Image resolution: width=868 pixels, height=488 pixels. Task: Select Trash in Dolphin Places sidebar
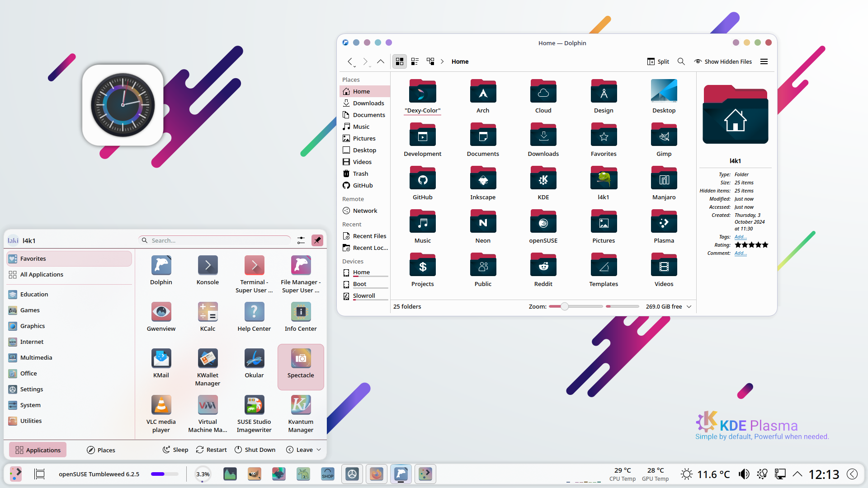pos(364,174)
